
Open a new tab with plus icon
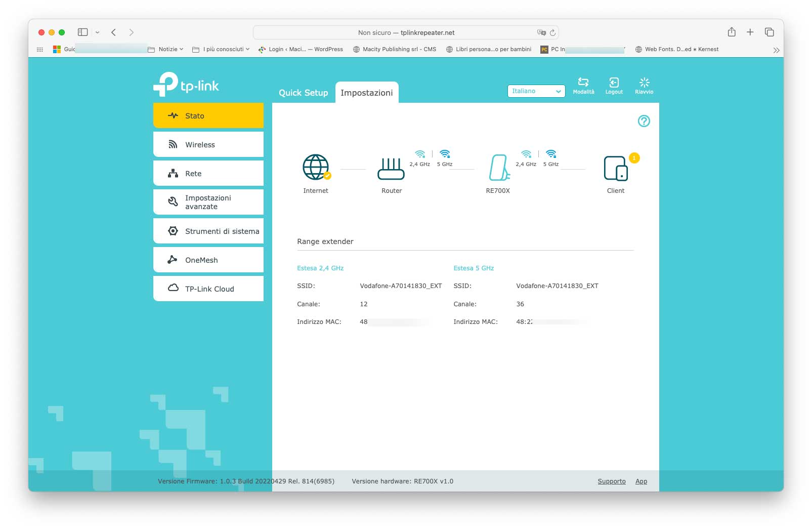click(x=750, y=32)
